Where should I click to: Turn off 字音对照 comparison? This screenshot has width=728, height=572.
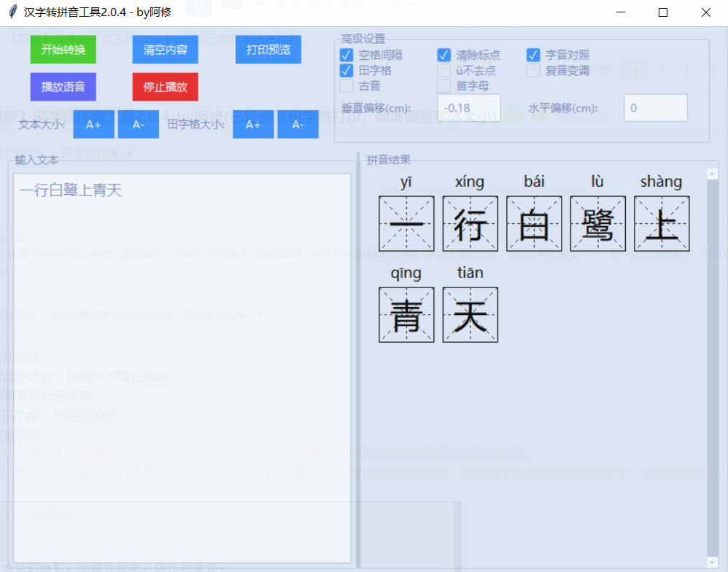click(x=533, y=55)
